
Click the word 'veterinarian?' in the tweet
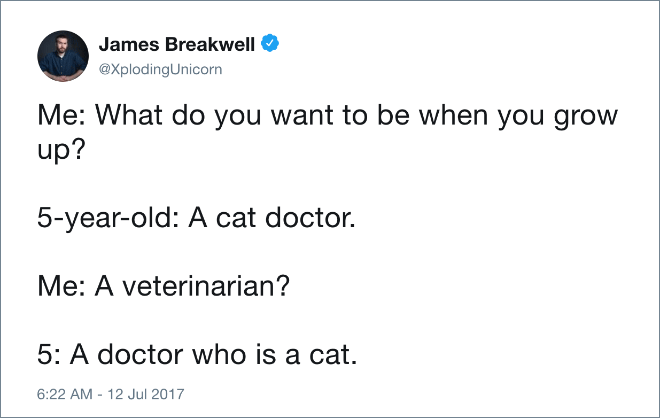206,286
